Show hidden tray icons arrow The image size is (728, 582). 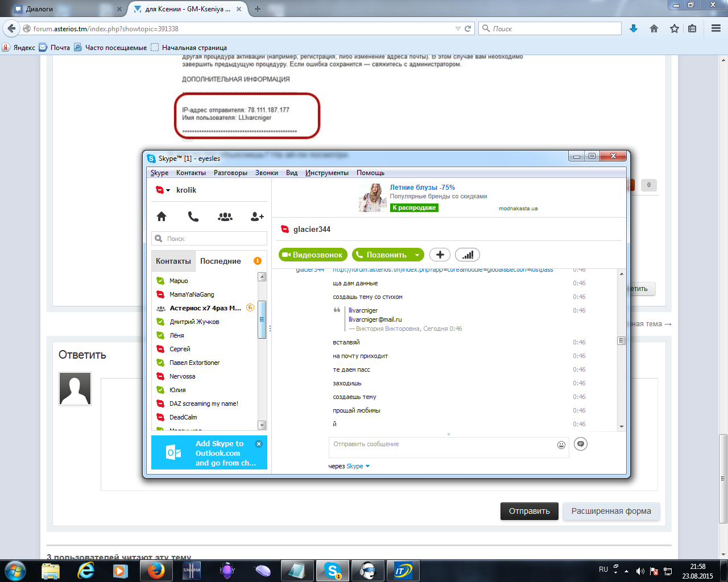click(x=627, y=571)
